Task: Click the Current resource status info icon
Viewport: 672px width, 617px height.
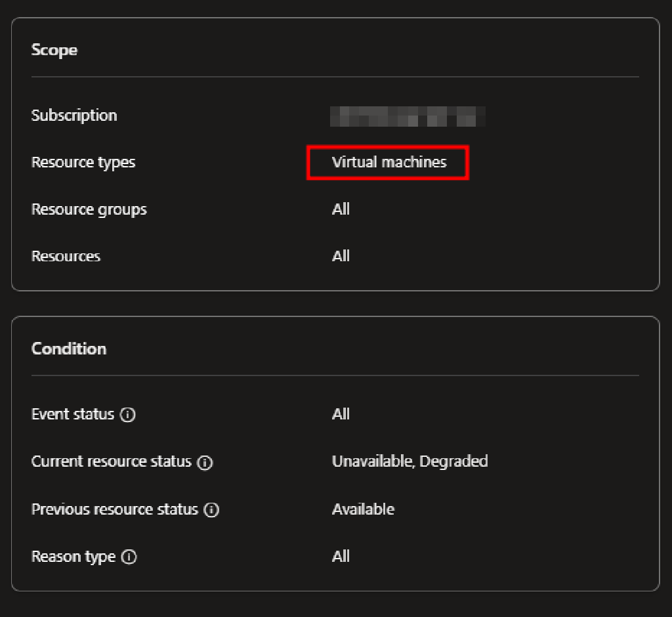Action: [204, 462]
